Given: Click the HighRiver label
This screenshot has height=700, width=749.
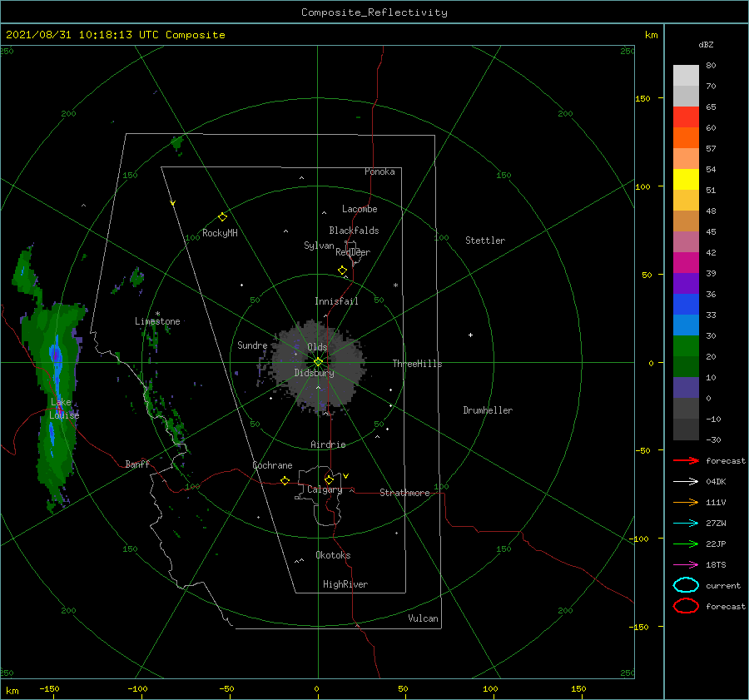Looking at the screenshot, I should coord(345,584).
